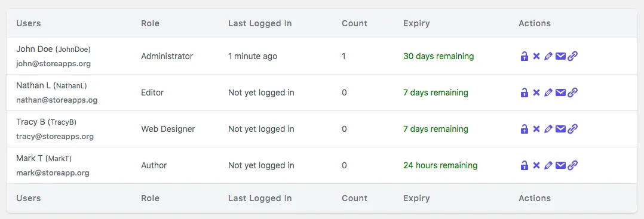Click the lock icon for John Doe
Screen dimensions: 644x219
point(524,56)
